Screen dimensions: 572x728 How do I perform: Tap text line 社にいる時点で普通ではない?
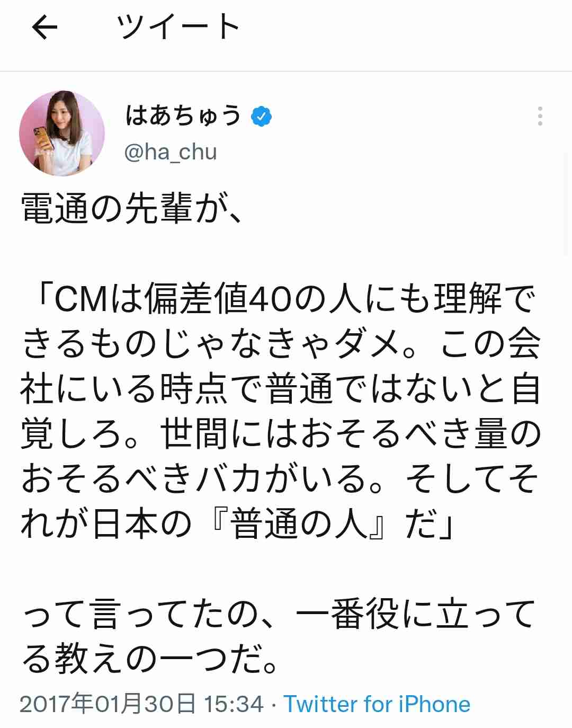[x=281, y=389]
